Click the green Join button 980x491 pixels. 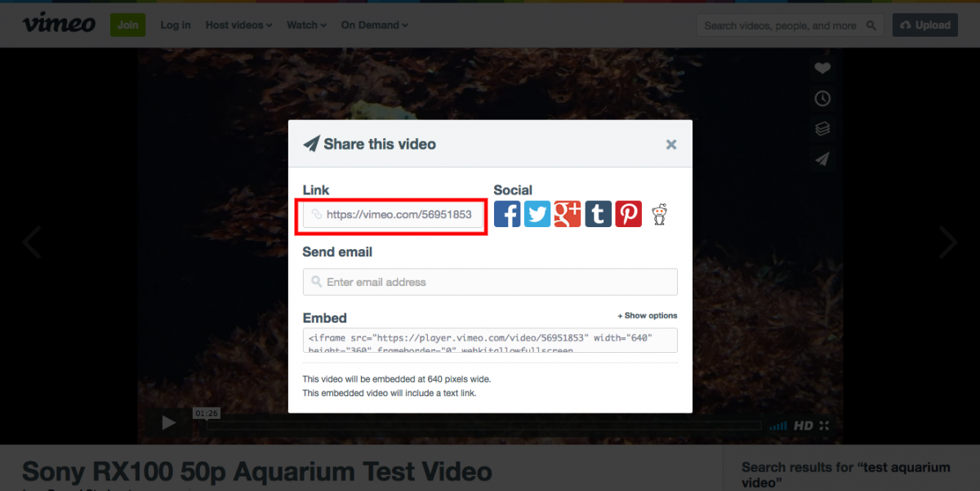click(x=127, y=25)
